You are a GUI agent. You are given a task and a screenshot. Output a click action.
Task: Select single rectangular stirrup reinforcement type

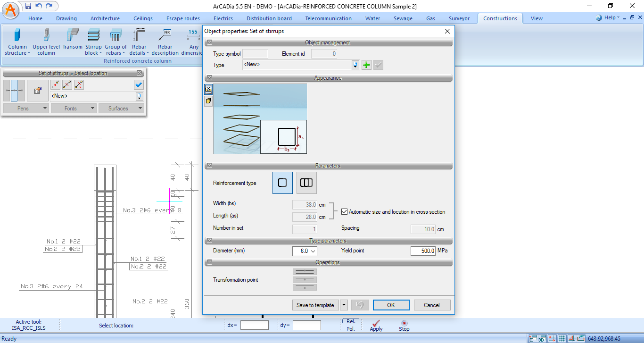click(x=282, y=183)
